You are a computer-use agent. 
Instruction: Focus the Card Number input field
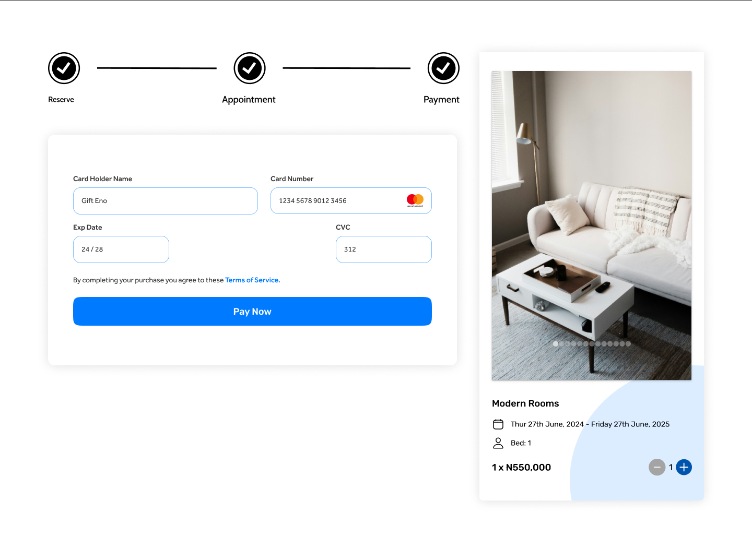click(351, 201)
